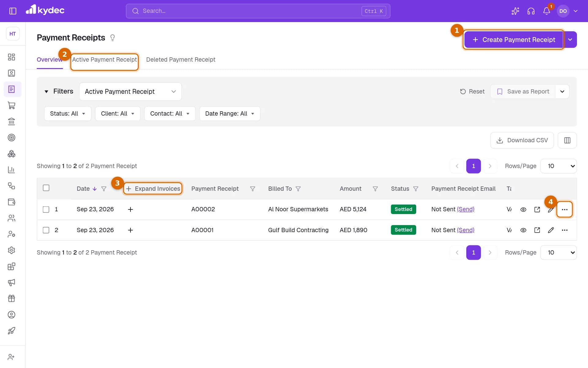Image resolution: width=588 pixels, height=368 pixels.
Task: Open the megaphone sidebar icon
Action: (x=11, y=282)
